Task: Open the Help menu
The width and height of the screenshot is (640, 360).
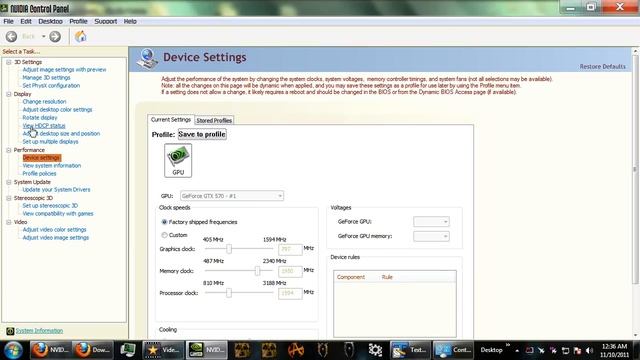Action: tap(130, 21)
